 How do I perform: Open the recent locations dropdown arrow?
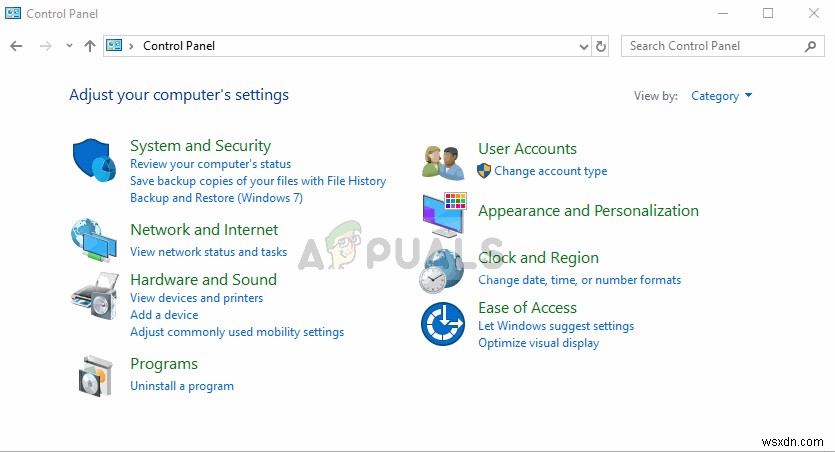69,46
